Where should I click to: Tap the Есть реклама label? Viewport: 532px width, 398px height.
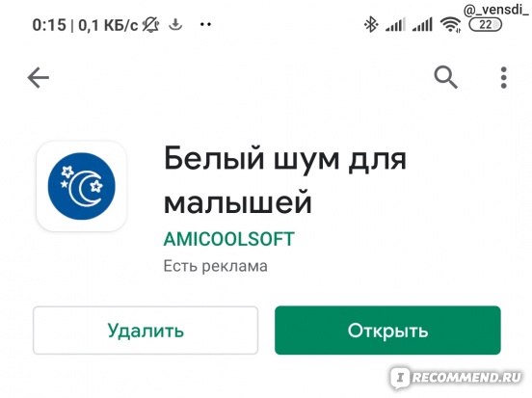tap(216, 266)
